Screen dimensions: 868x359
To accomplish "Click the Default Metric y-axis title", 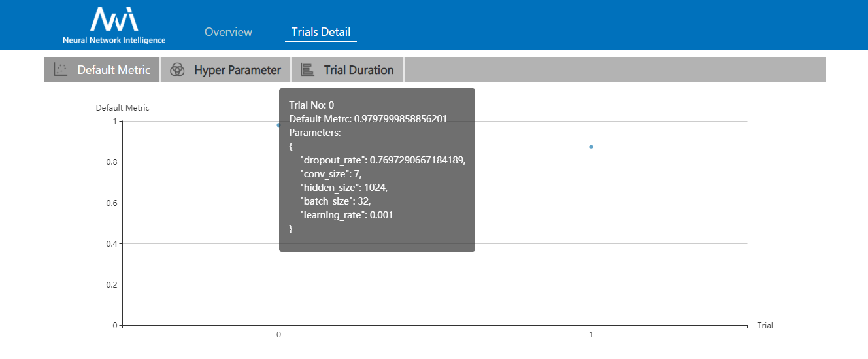I will (122, 108).
